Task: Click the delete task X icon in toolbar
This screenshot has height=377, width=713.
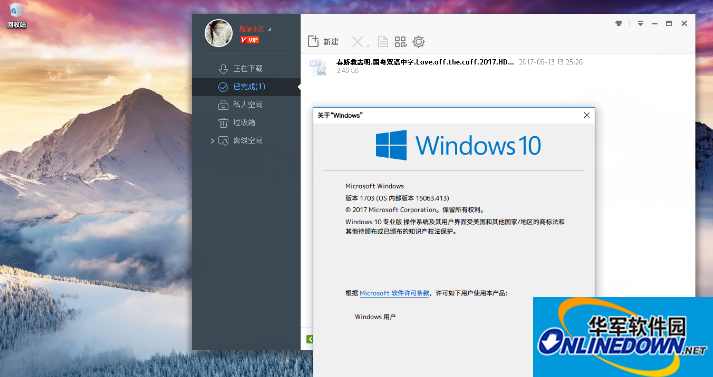Action: click(357, 42)
